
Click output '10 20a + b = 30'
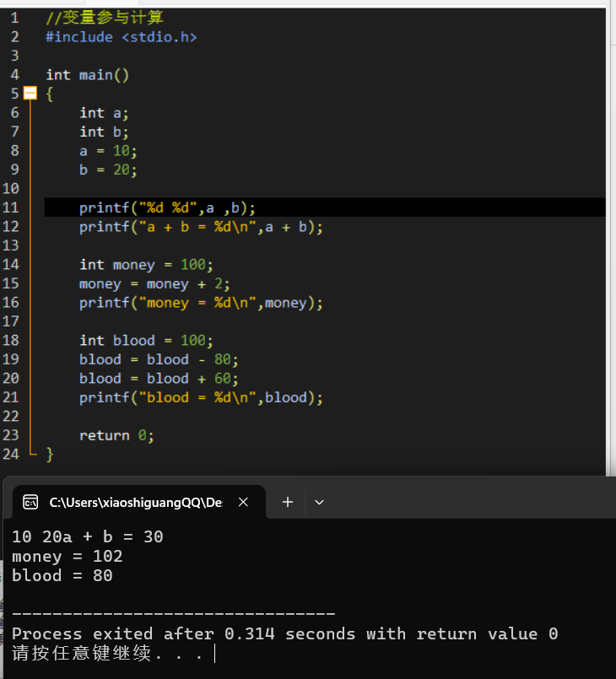[x=88, y=537]
